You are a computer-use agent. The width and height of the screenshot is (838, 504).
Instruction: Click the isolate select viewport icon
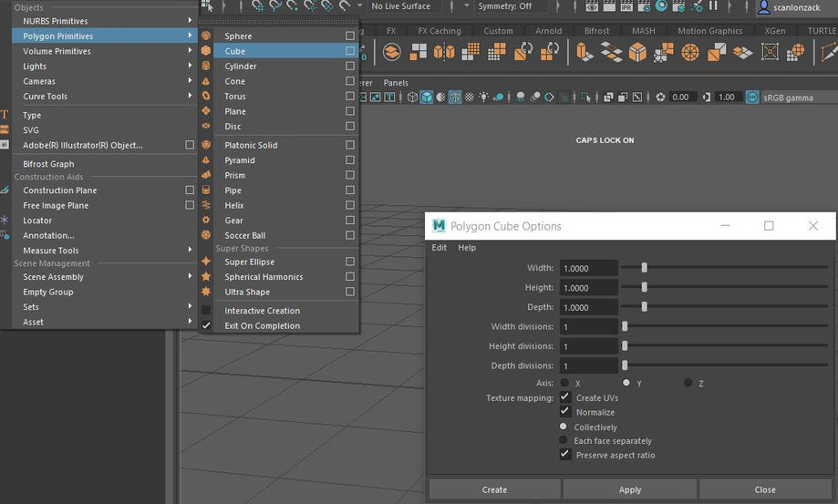tap(586, 98)
